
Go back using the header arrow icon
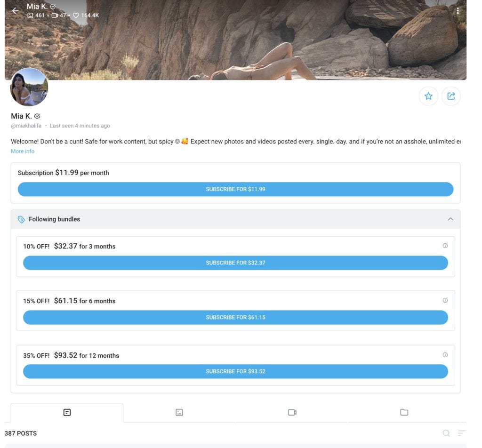pos(15,11)
